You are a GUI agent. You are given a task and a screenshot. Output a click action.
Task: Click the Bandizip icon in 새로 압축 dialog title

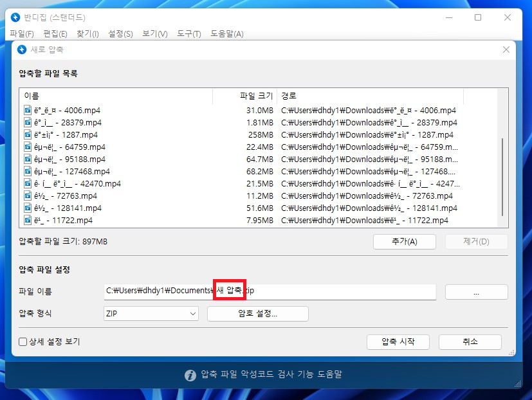click(x=22, y=50)
